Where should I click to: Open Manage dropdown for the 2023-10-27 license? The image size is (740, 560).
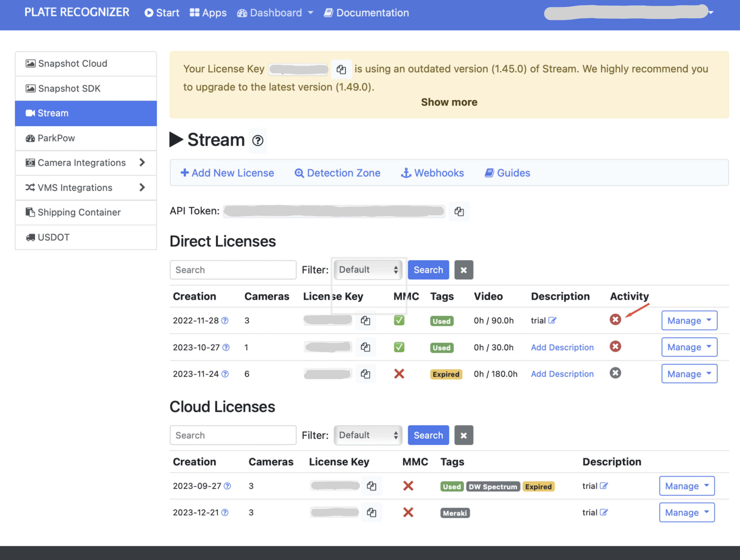(x=689, y=347)
